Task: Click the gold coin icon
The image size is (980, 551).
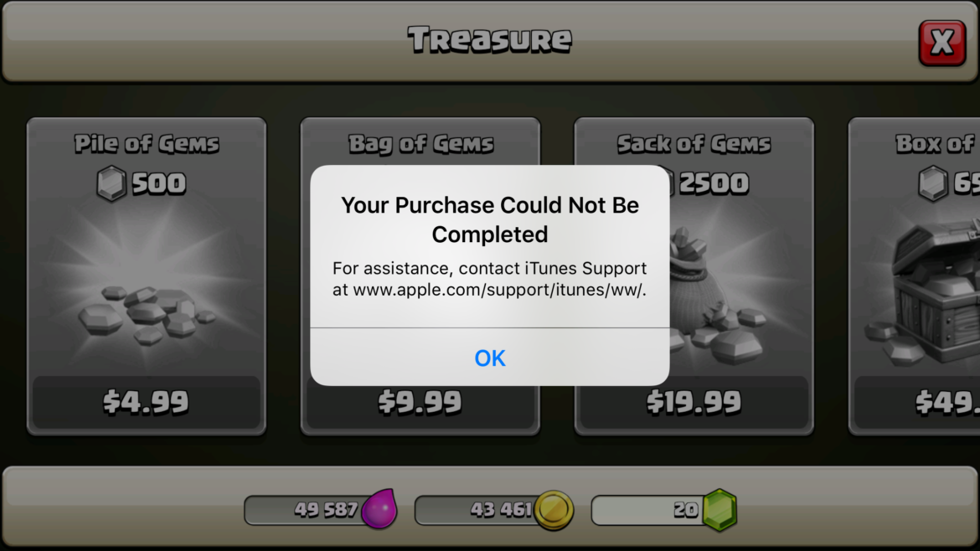Action: 553,510
